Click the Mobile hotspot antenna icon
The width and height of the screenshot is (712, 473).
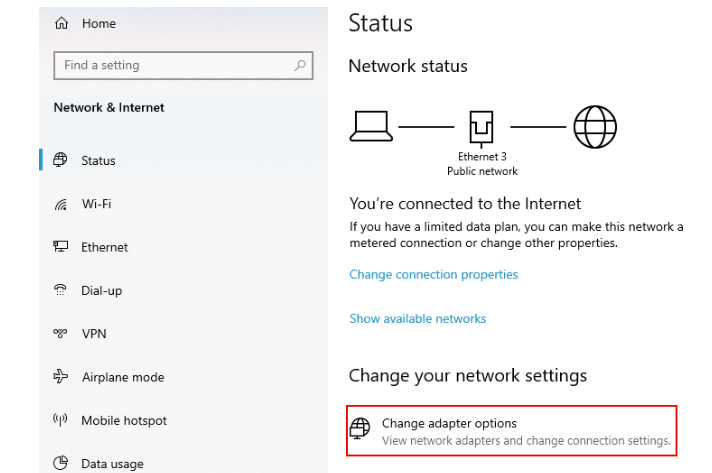60,420
